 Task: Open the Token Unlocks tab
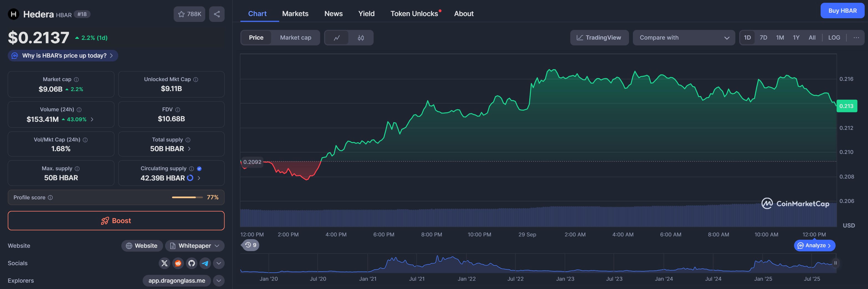(414, 14)
